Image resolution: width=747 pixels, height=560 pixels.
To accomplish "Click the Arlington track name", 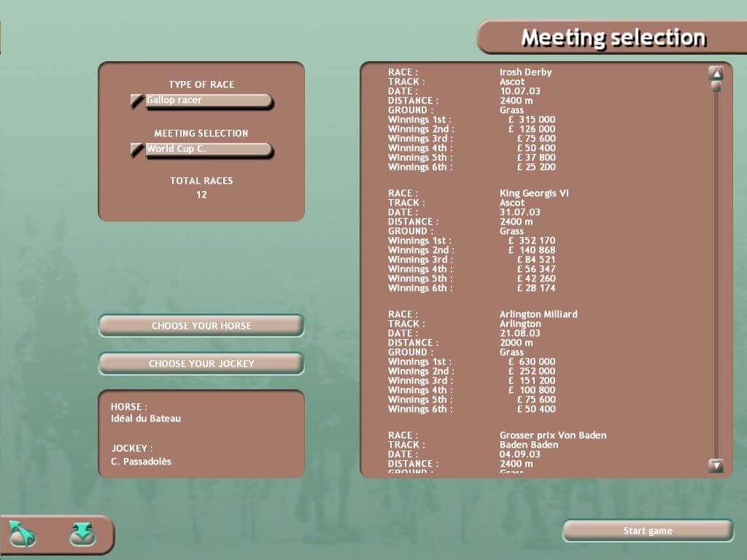I will tap(520, 324).
